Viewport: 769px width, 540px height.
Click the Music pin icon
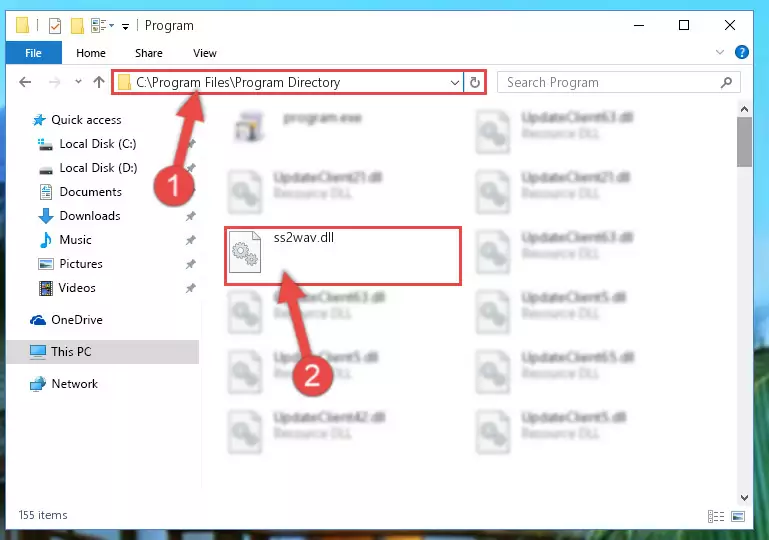coord(191,240)
